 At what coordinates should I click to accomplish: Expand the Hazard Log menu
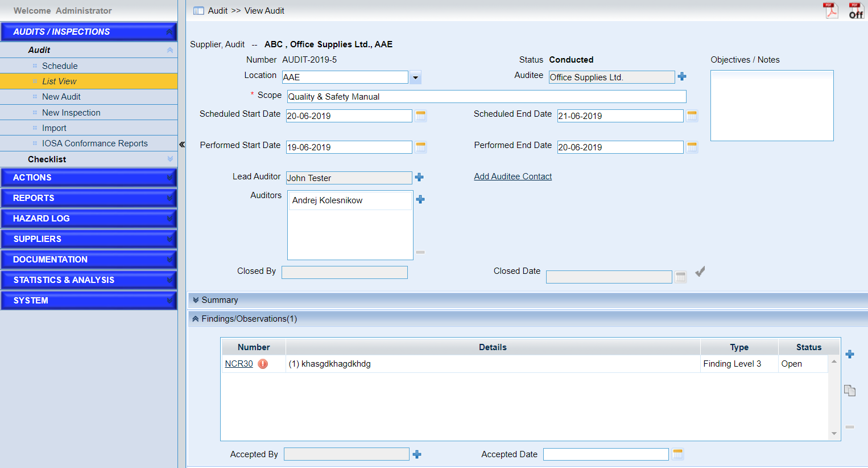click(89, 219)
